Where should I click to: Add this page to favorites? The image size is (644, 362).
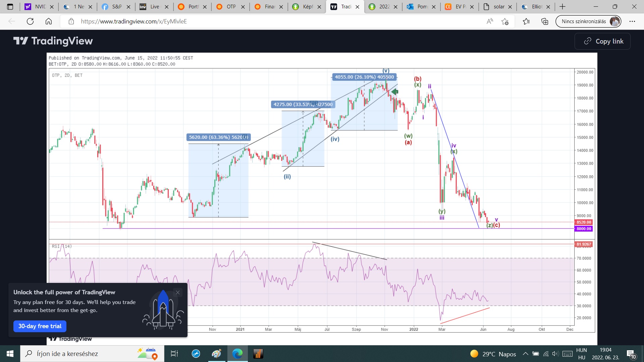(505, 21)
